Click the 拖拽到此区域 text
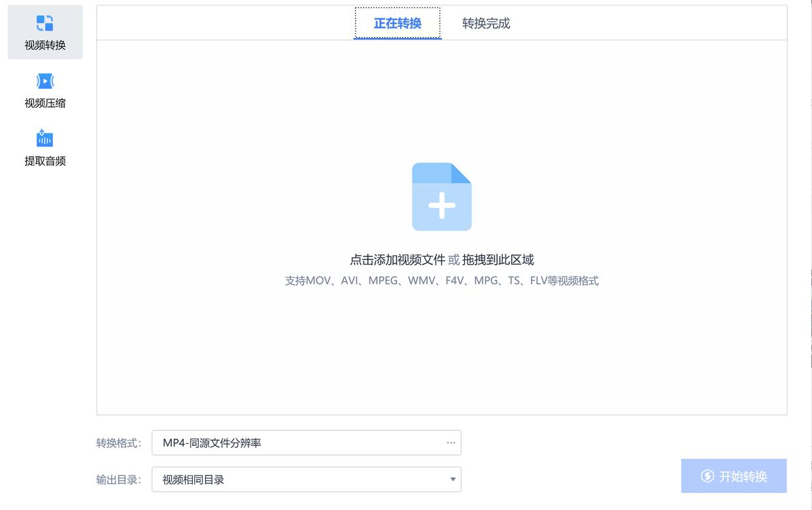The height and width of the screenshot is (510, 812). [498, 260]
